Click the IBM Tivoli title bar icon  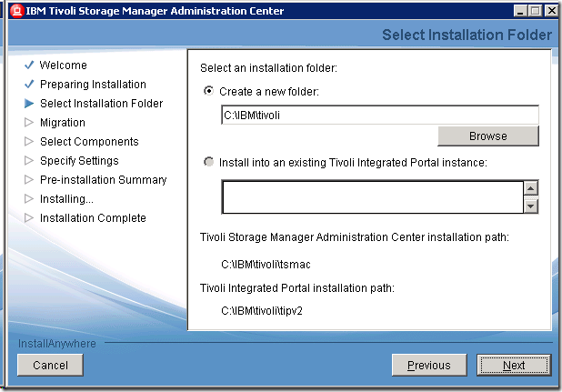(x=11, y=11)
